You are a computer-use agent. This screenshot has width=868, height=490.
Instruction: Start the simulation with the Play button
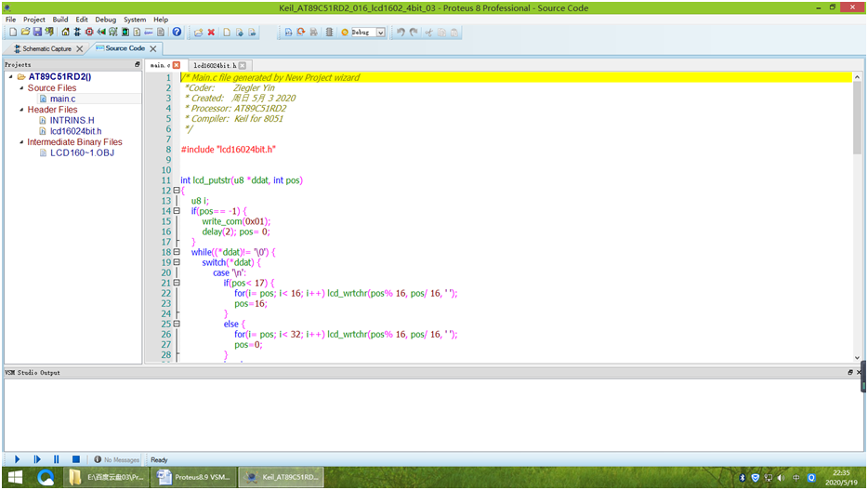[x=17, y=459]
